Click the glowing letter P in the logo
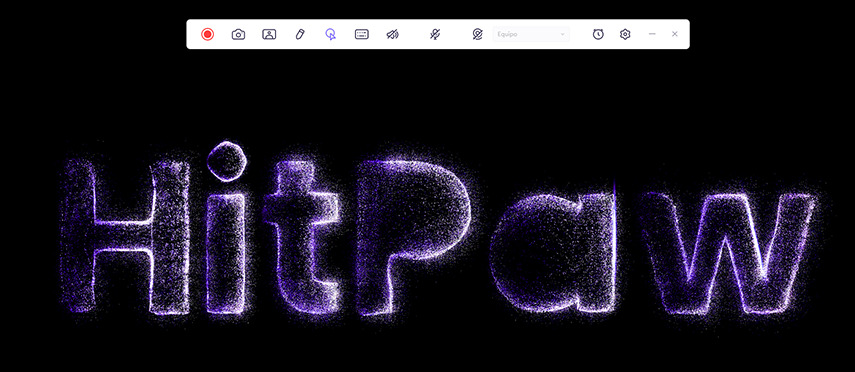 (412, 237)
